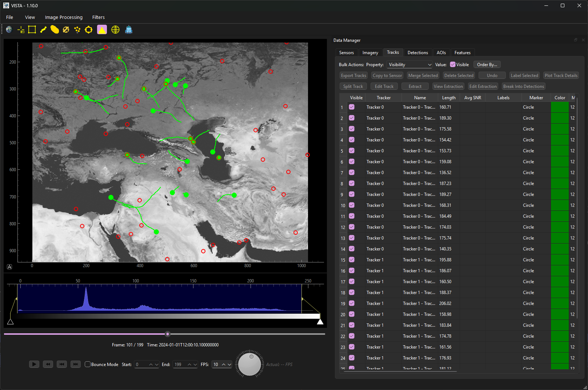This screenshot has height=390, width=588.
Task: Open the Visibility property dropdown
Action: (409, 64)
